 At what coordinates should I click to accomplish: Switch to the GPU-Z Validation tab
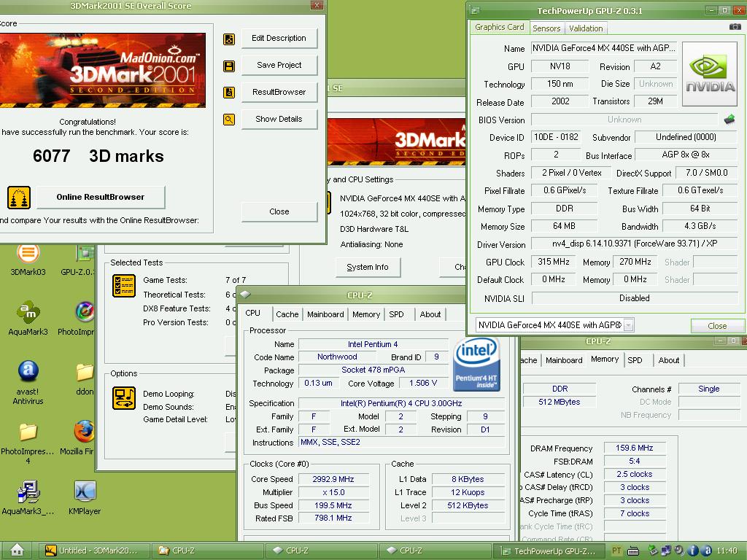[x=586, y=28]
